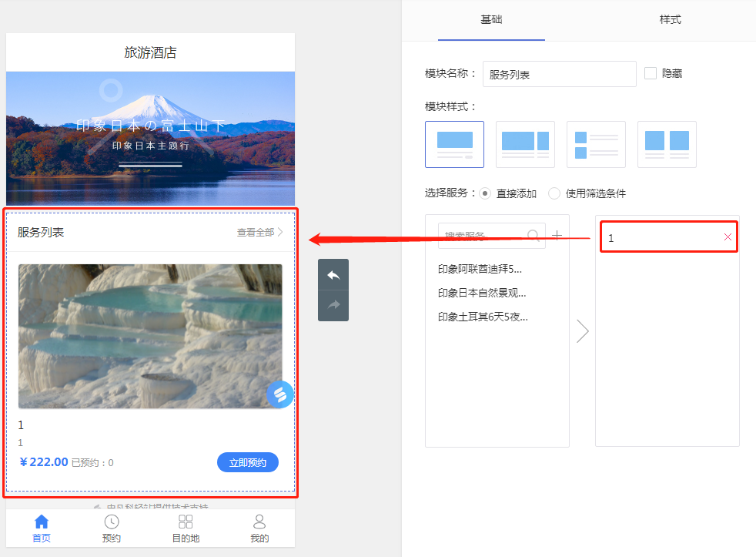Click the undo arrow icon
This screenshot has height=557, width=756.
[333, 275]
